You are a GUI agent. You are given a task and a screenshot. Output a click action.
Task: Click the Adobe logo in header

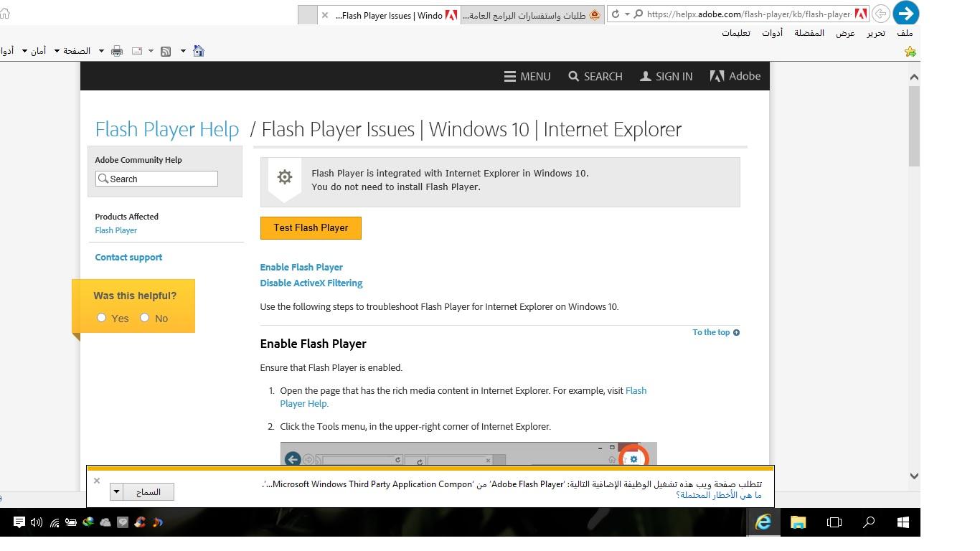(x=735, y=76)
